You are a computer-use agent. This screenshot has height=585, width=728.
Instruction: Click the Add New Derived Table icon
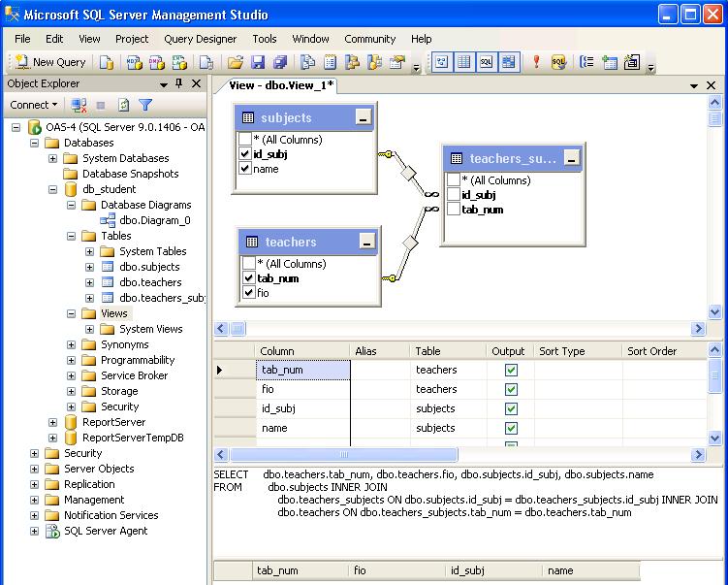(631, 62)
